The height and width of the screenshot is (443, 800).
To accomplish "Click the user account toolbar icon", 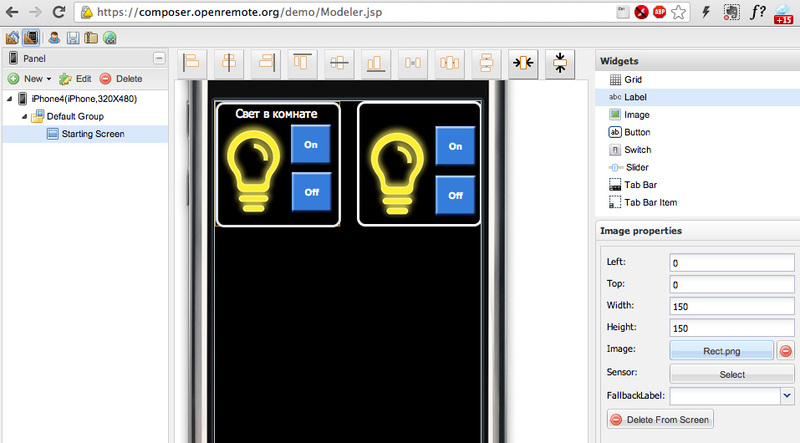I will point(54,38).
